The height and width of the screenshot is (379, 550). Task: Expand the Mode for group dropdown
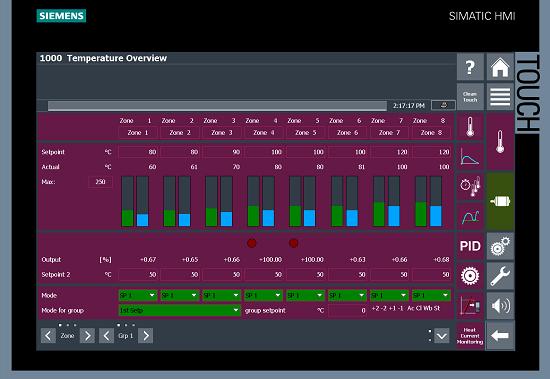point(180,310)
